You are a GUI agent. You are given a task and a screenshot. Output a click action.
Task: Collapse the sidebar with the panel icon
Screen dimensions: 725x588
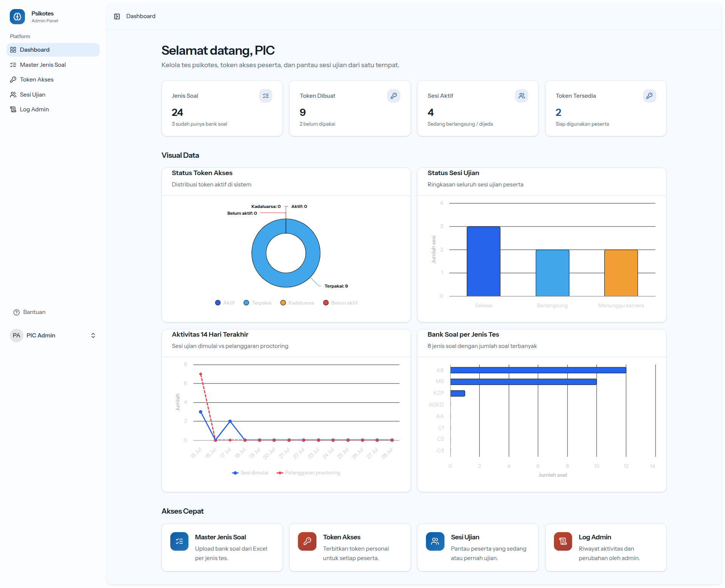117,16
